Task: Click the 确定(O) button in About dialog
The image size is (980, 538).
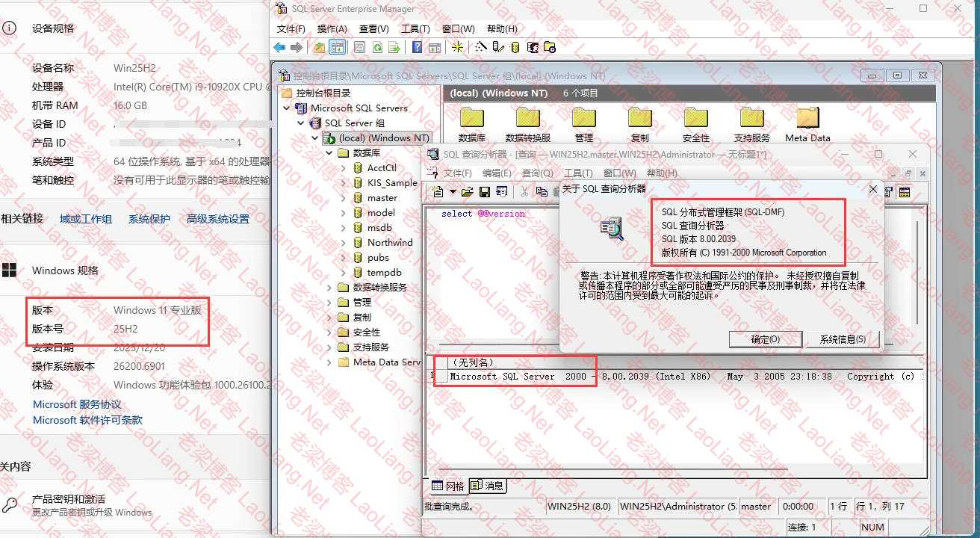Action: tap(765, 339)
